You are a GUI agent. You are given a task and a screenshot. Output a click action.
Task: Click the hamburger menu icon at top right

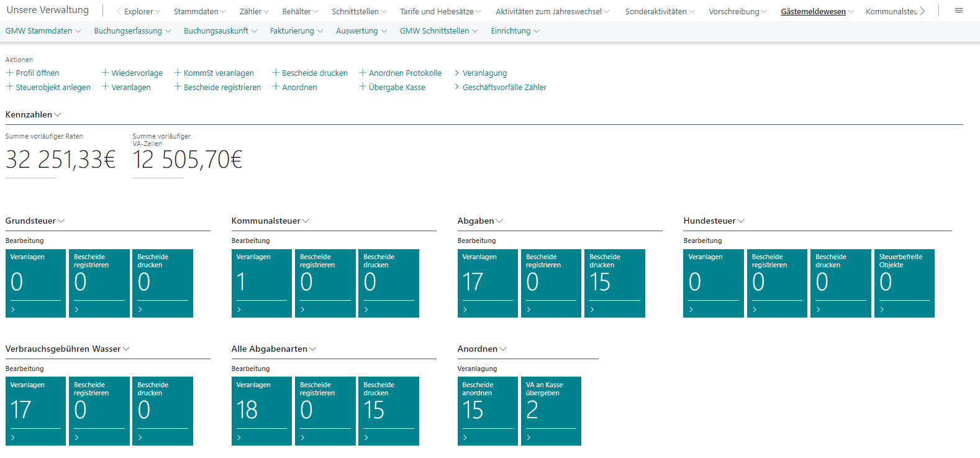point(959,11)
